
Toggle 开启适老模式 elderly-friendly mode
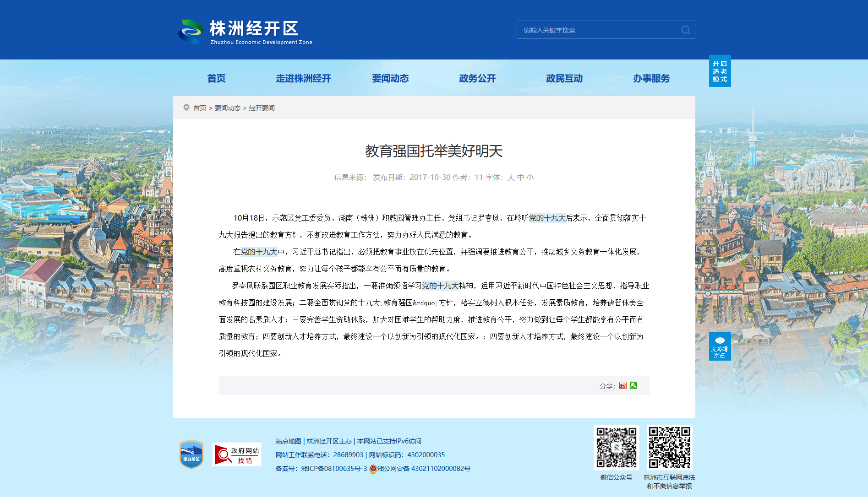tap(720, 71)
